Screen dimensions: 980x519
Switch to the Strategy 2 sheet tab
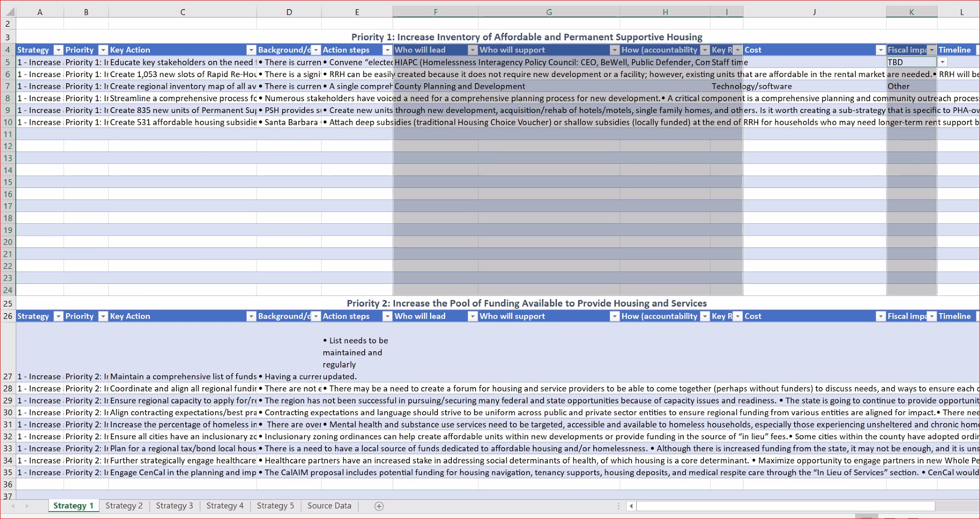coord(124,506)
